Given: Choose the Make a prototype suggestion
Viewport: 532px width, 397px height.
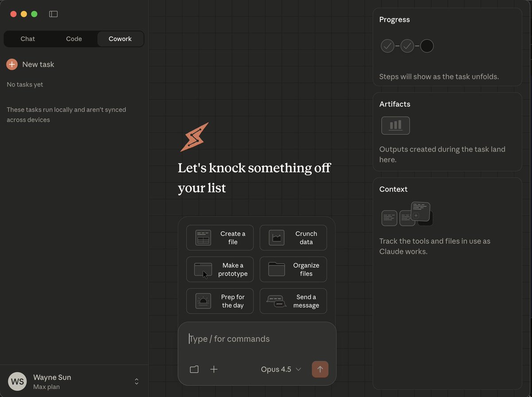Looking at the screenshot, I should [220, 269].
